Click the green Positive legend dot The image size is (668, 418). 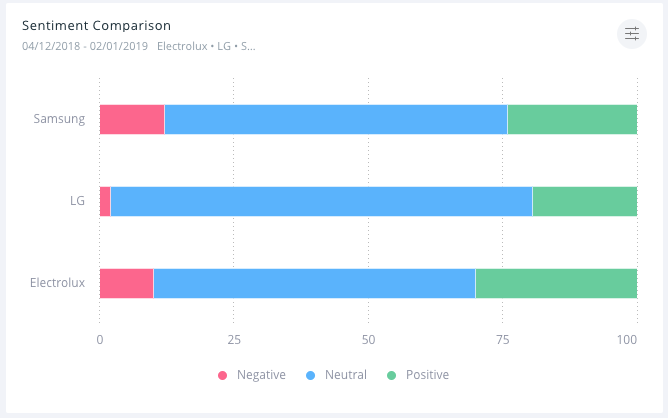(x=391, y=376)
